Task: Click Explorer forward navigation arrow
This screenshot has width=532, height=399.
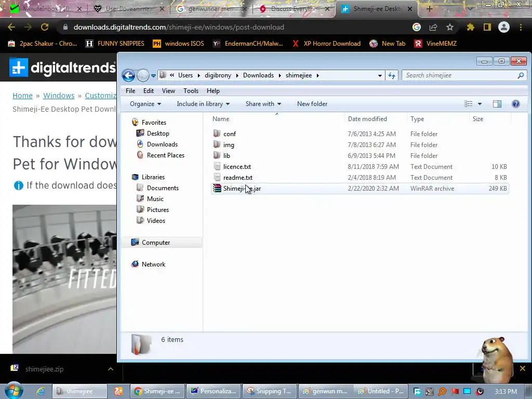Action: 143,75
